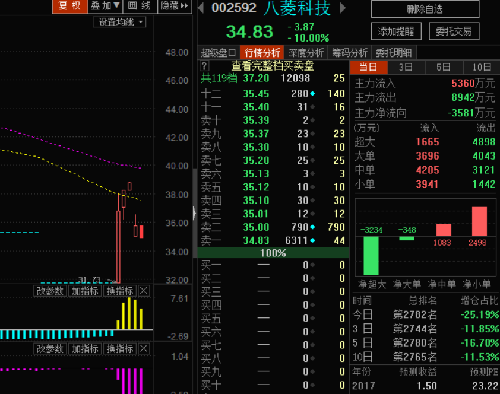The image size is (500, 394).
Task: Click 加指标 on the upper indicator panel
Action: coord(85,291)
